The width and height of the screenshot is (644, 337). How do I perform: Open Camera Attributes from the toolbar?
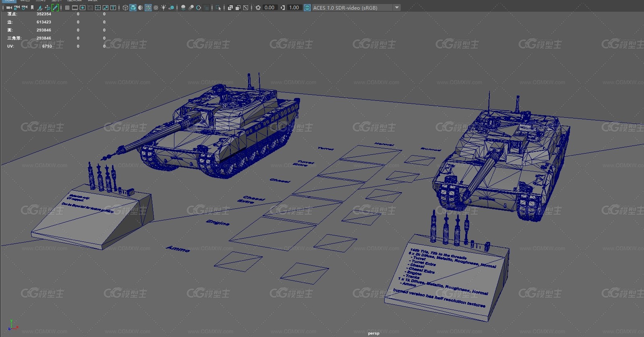click(x=25, y=8)
